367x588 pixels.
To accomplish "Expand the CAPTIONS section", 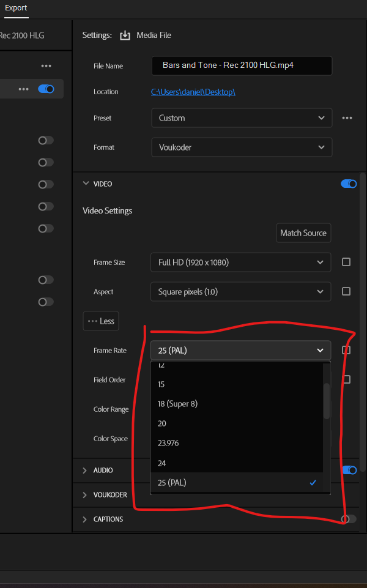I will click(x=85, y=519).
